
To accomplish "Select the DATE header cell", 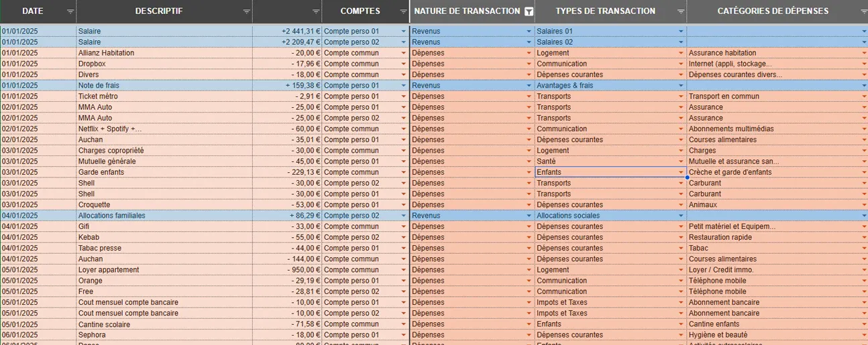I will (x=38, y=11).
